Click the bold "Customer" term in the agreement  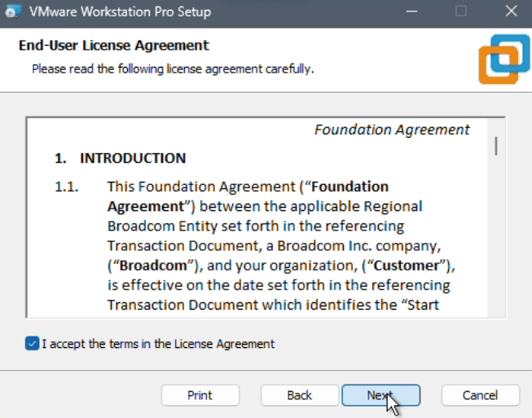407,266
